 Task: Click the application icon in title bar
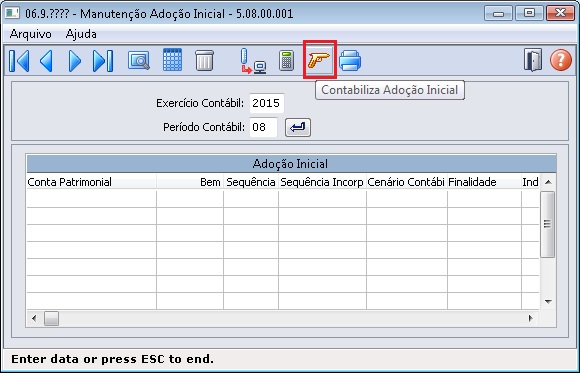click(x=12, y=13)
